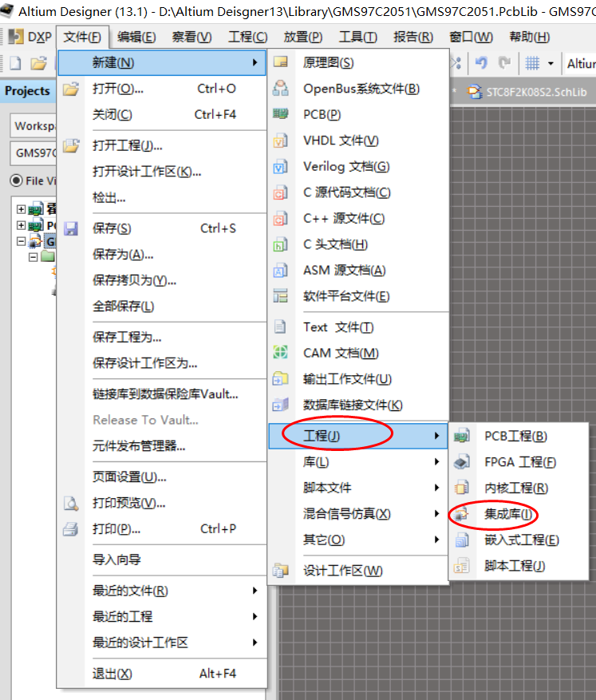Click the C++ 源文件 icon
This screenshot has width=596, height=700.
[281, 219]
